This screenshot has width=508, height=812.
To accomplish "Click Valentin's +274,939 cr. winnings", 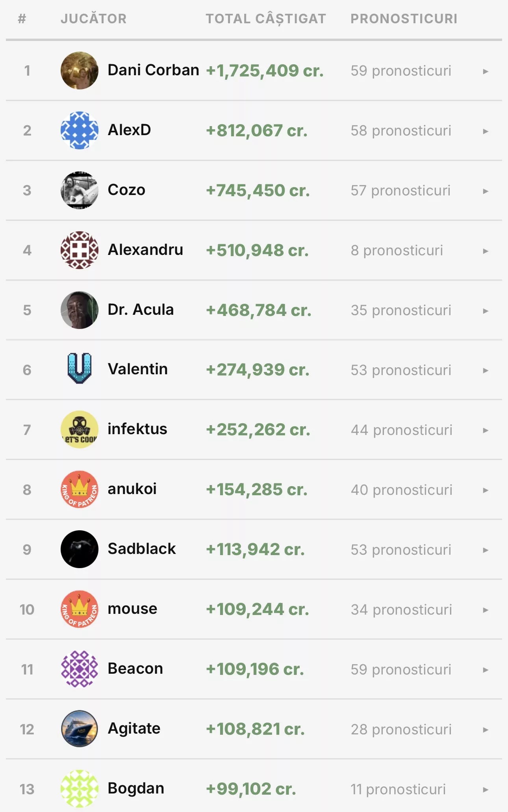I will click(x=258, y=370).
